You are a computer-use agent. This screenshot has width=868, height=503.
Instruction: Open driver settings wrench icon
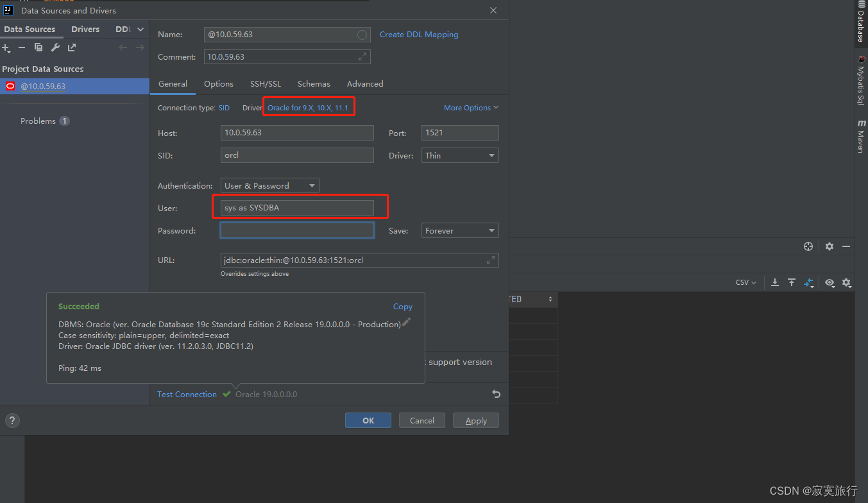pyautogui.click(x=55, y=47)
